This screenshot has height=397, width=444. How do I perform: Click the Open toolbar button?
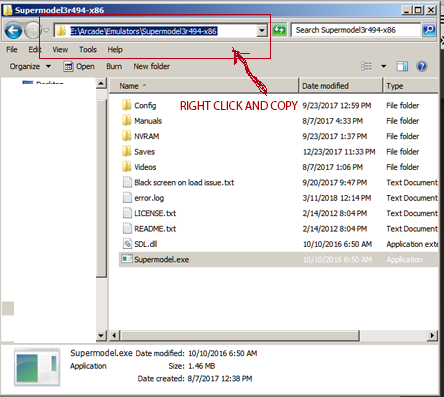pos(79,66)
